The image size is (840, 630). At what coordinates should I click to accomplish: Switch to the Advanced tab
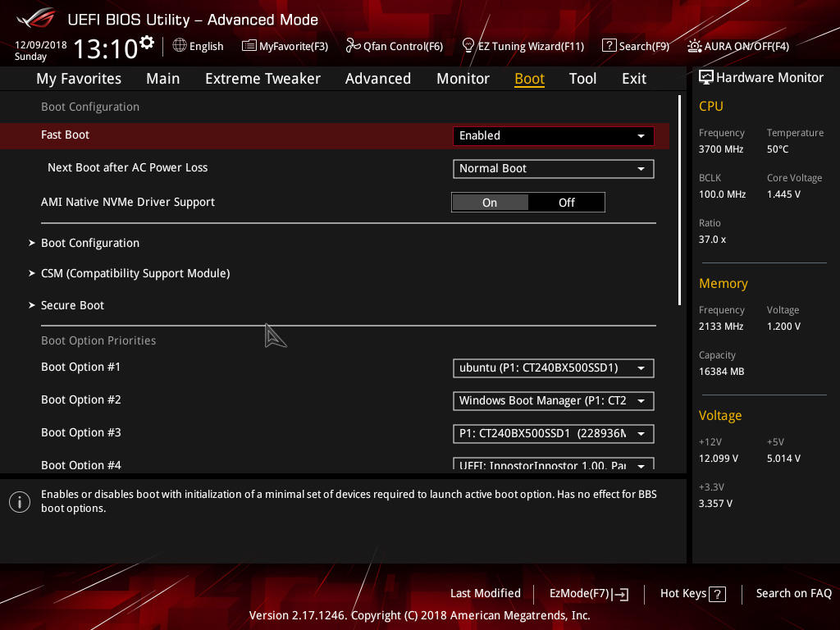click(x=377, y=79)
